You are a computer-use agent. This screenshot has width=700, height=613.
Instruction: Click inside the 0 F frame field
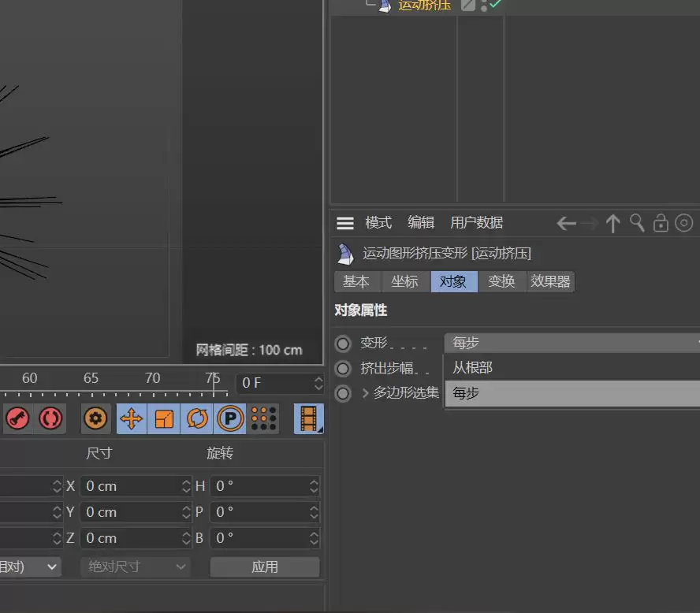pyautogui.click(x=268, y=383)
